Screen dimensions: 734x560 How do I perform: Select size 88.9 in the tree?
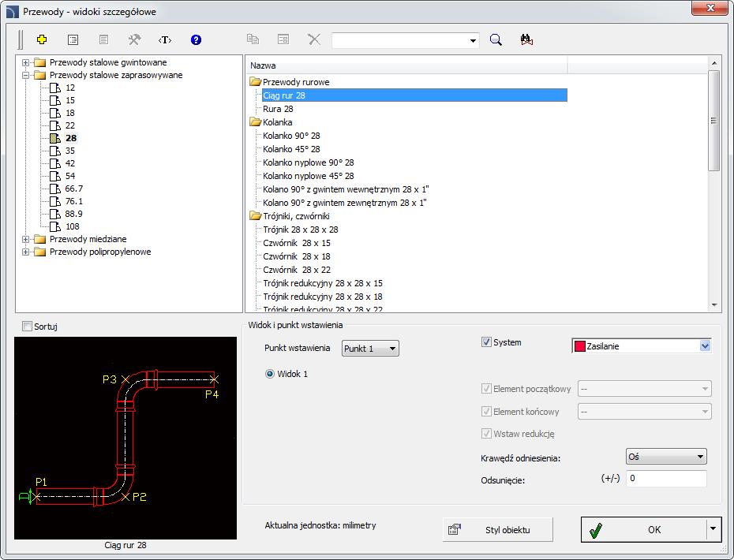pos(73,214)
